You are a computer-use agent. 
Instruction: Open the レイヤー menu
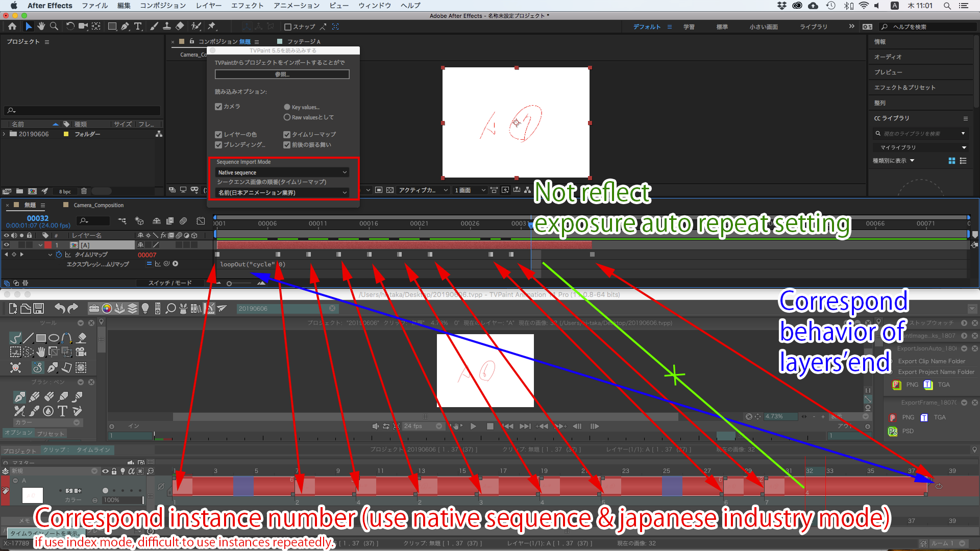209,6
